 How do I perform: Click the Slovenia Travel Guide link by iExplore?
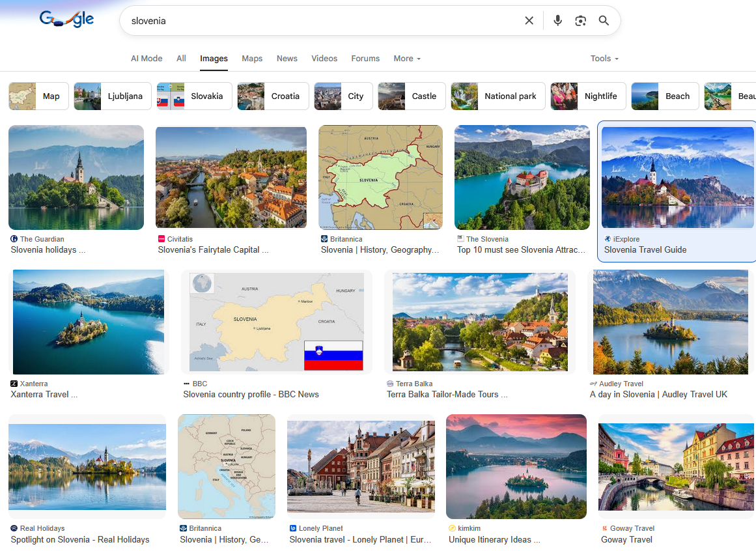click(x=645, y=250)
